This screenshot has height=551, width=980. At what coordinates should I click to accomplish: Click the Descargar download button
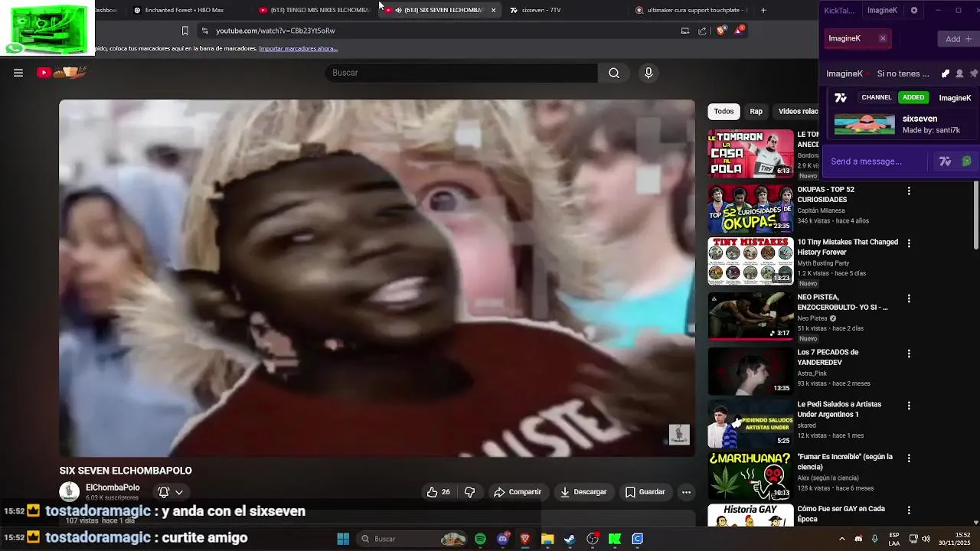pos(583,492)
